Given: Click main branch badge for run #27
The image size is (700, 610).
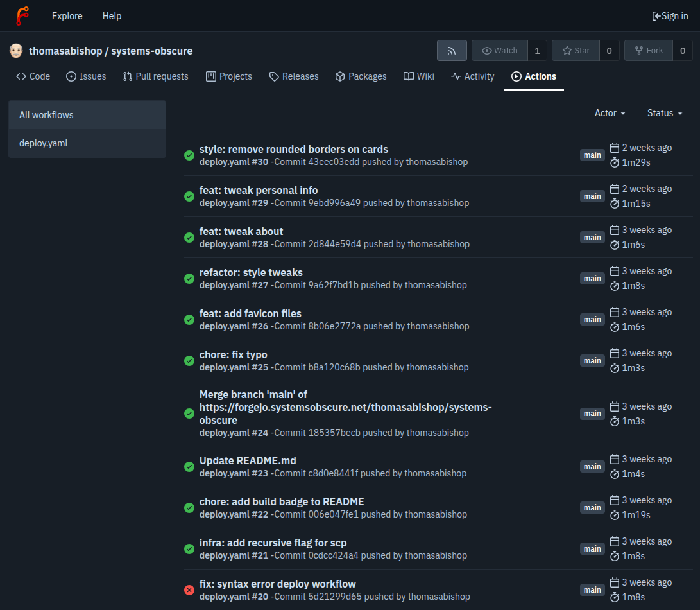Looking at the screenshot, I should [592, 279].
